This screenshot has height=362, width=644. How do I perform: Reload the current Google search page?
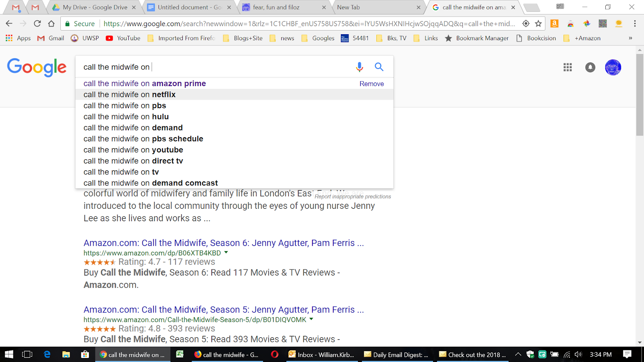tap(37, 24)
